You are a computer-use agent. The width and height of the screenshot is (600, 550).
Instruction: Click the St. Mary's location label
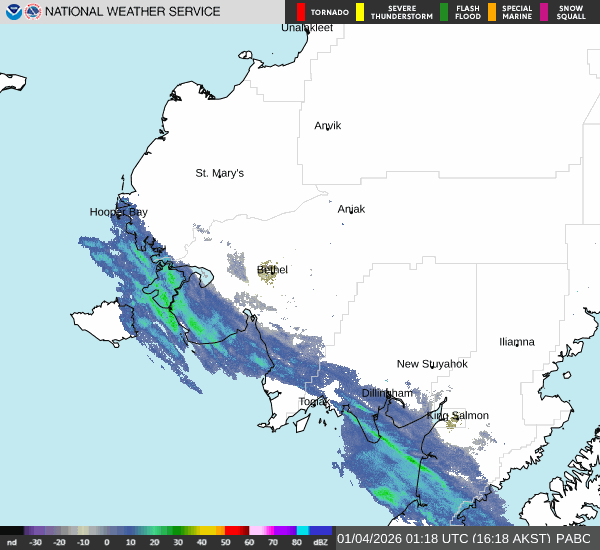click(219, 173)
